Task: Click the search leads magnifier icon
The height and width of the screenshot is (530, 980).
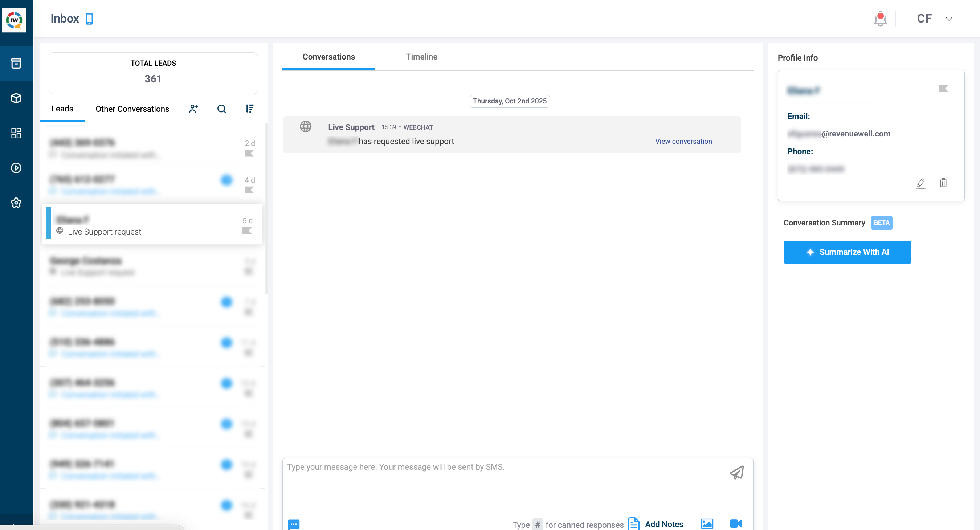Action: point(221,109)
